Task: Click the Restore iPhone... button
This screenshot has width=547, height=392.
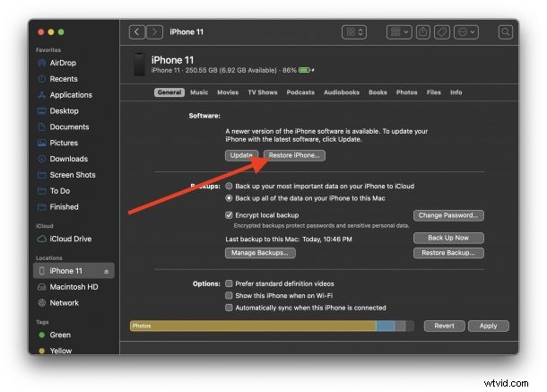Action: pos(294,155)
